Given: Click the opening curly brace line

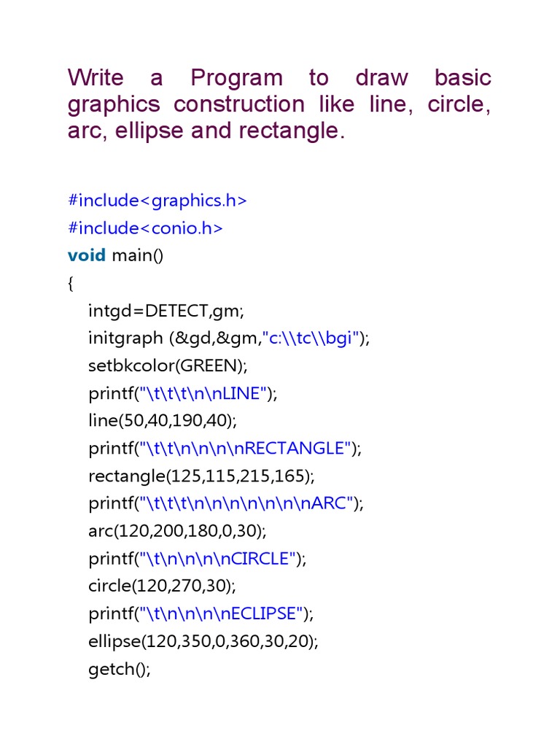Looking at the screenshot, I should click(71, 283).
